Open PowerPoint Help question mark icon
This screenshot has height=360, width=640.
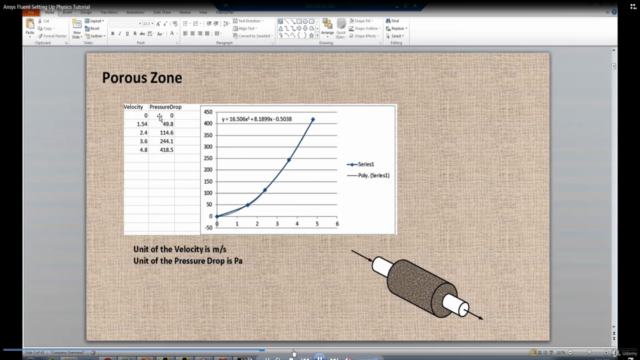point(614,12)
